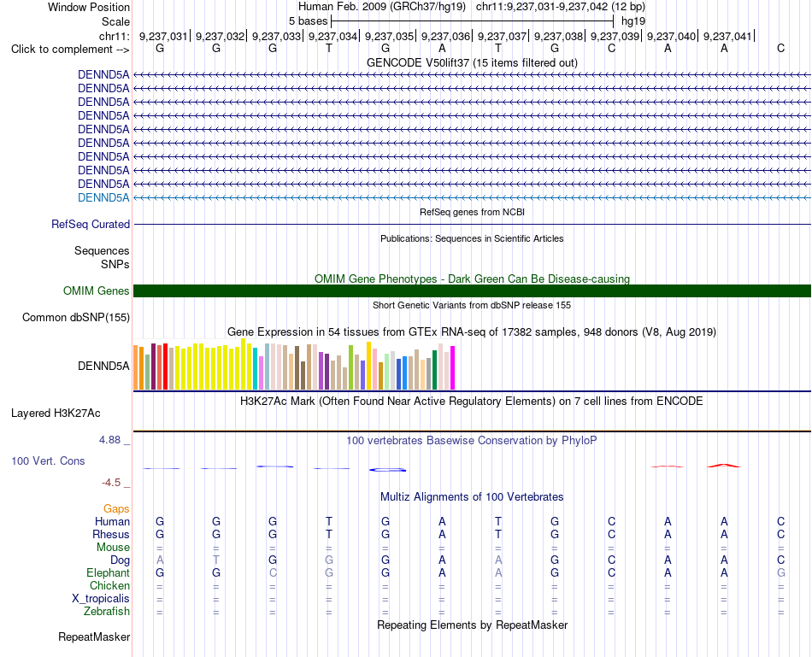The width and height of the screenshot is (812, 657).
Task: Click the faded C in the Elephant row
Action: coord(273,572)
